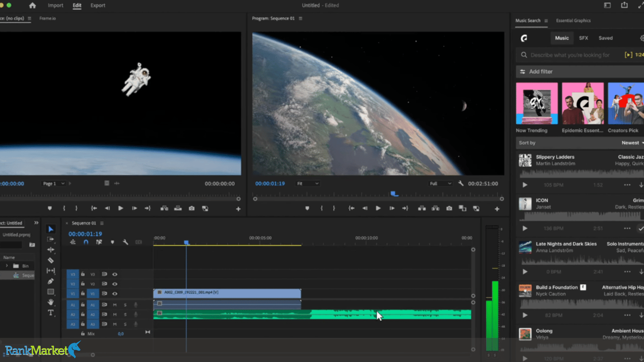Select the Razor tool in the toolbar

pyautogui.click(x=51, y=260)
